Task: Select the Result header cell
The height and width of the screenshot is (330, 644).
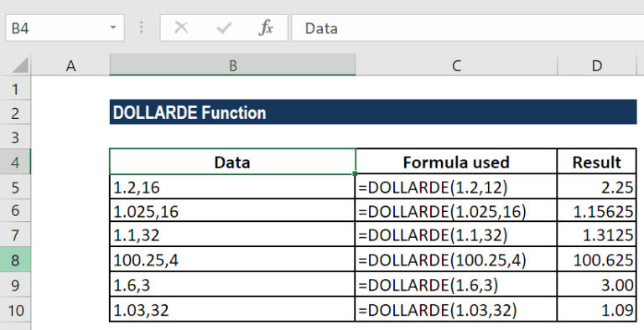Action: [597, 162]
